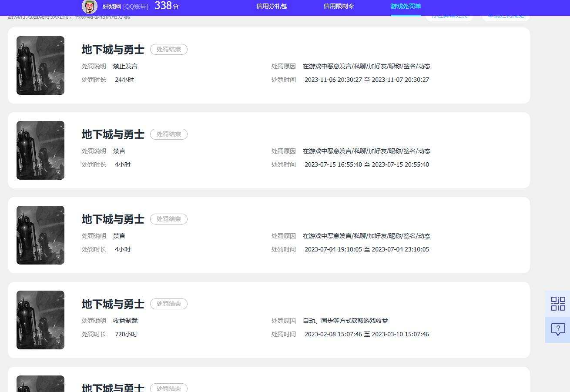Click 地下城与勇士 title of the 收益制裁 card
The width and height of the screenshot is (570, 392).
[113, 304]
